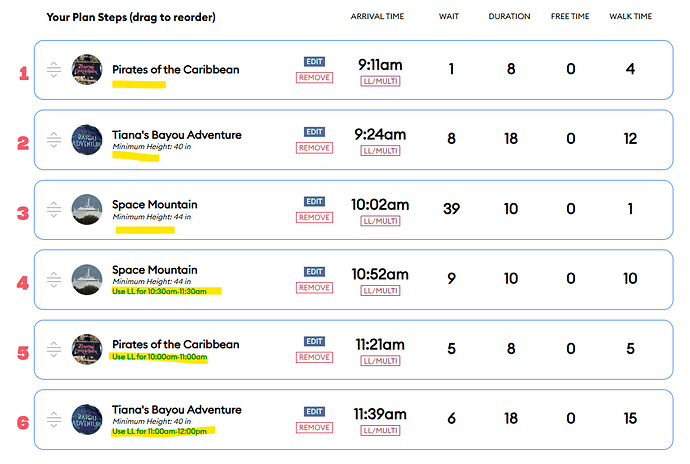This screenshot has height=464, width=690.
Task: Toggle LL/MULTI on the 10:02am Space Mountain step
Action: (x=380, y=221)
